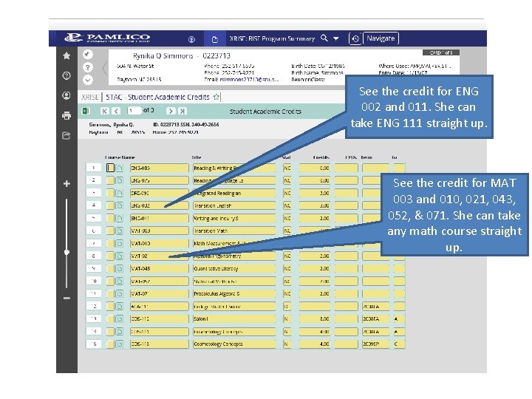Click the row number 12 cell
The image size is (532, 399).
(x=94, y=306)
